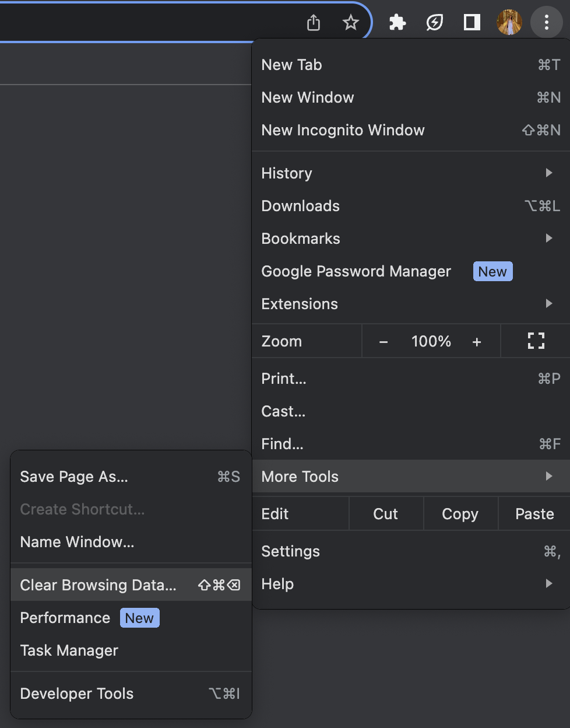Bookmark this page with the star icon
The height and width of the screenshot is (728, 570).
pos(350,23)
